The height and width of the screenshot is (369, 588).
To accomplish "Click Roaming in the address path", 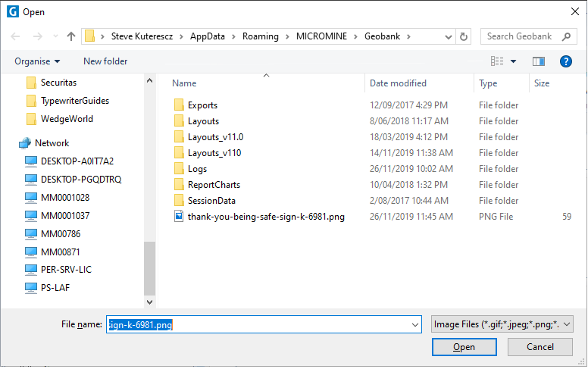I will (261, 36).
